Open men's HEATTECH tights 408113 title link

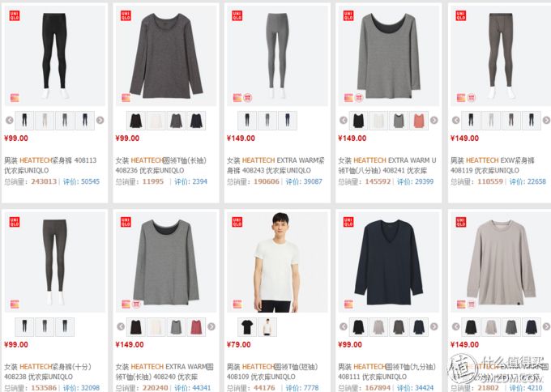(50, 165)
